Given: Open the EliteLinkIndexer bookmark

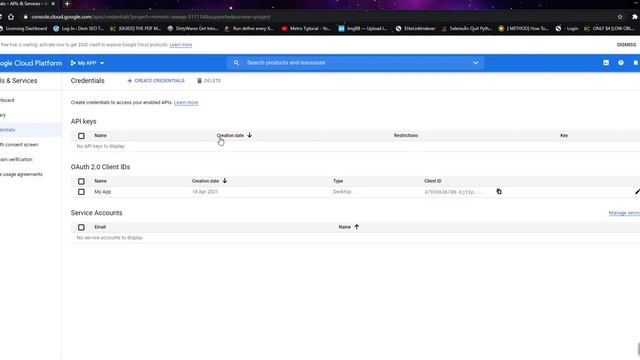Looking at the screenshot, I should pyautogui.click(x=416, y=29).
